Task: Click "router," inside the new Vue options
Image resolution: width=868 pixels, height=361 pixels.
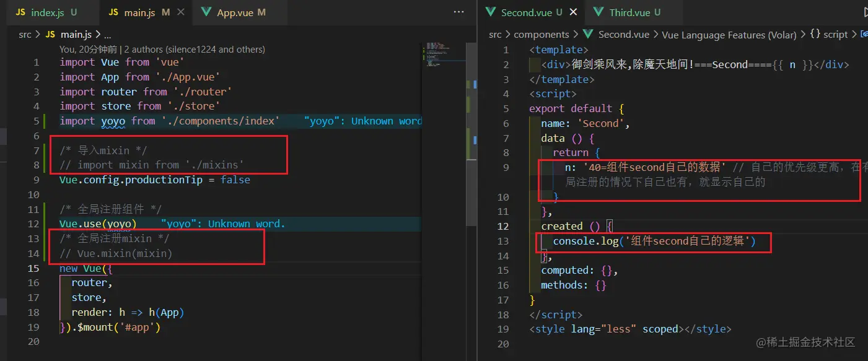Action: [x=92, y=282]
